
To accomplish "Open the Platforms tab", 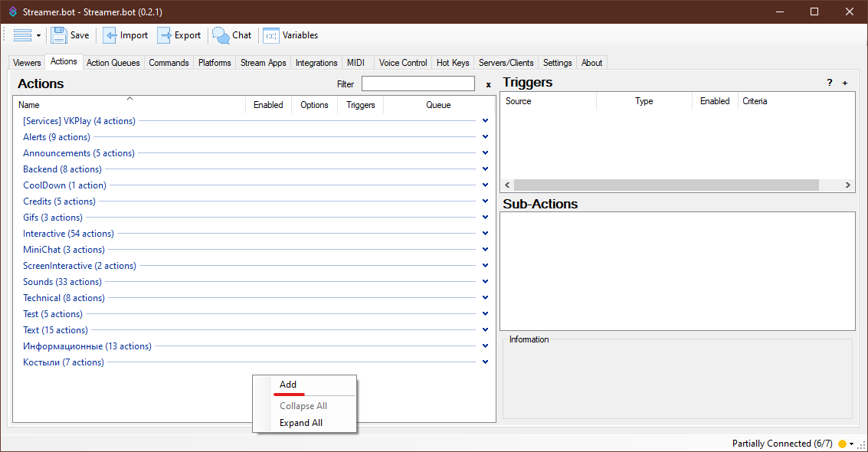I will pyautogui.click(x=215, y=63).
